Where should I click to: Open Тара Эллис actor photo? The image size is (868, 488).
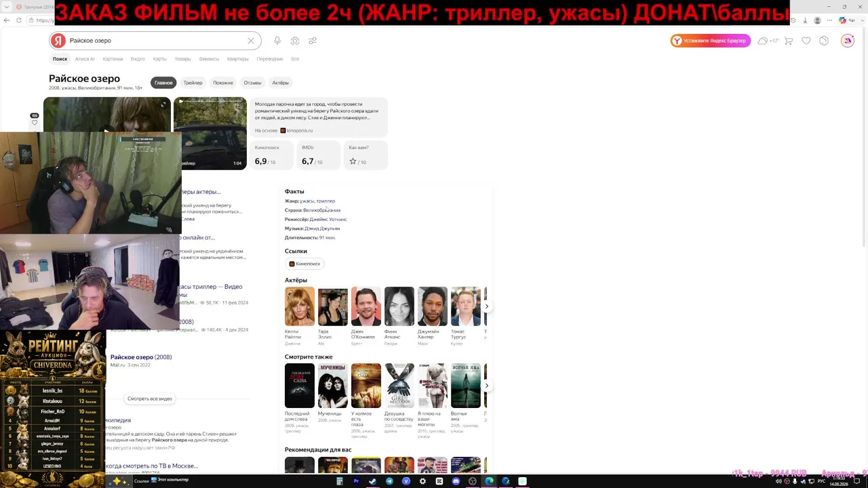pyautogui.click(x=333, y=306)
